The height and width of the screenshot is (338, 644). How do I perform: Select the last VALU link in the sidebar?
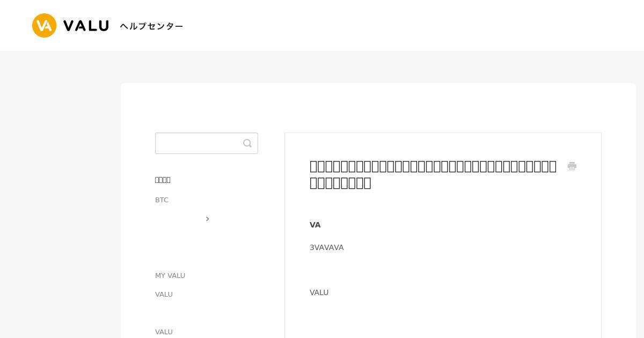click(164, 332)
